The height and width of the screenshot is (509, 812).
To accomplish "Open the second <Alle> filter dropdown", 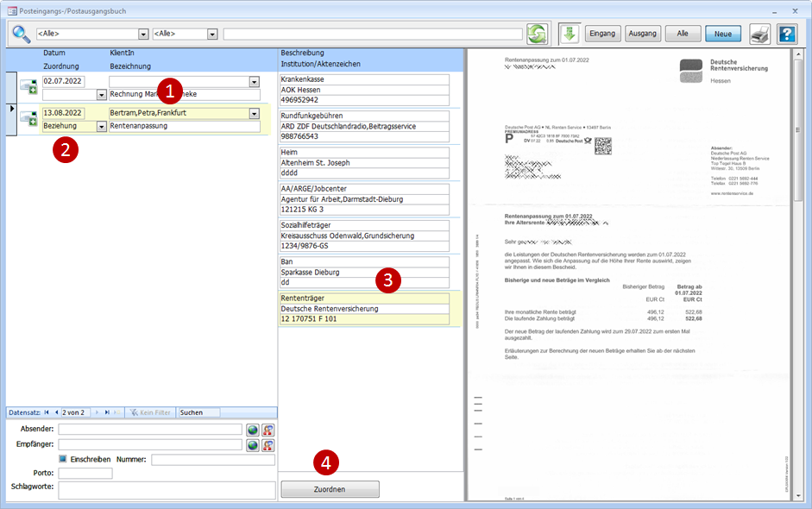I will tap(212, 34).
